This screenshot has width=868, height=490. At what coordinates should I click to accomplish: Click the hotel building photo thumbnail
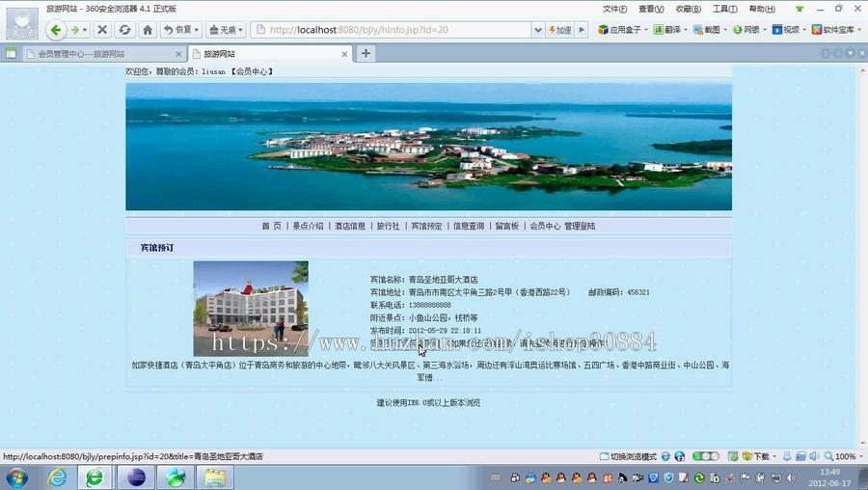251,309
